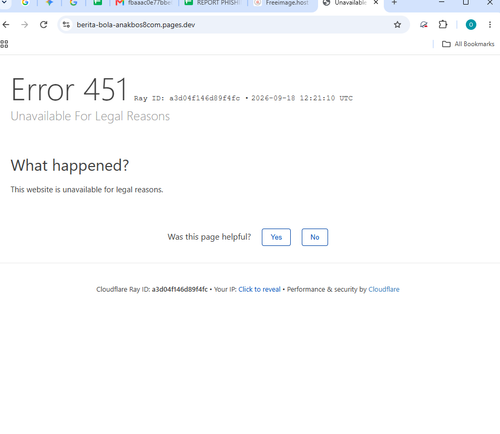Image resolution: width=500 pixels, height=434 pixels.
Task: Click the extension icon left of Extensions puzzle
Action: (424, 25)
